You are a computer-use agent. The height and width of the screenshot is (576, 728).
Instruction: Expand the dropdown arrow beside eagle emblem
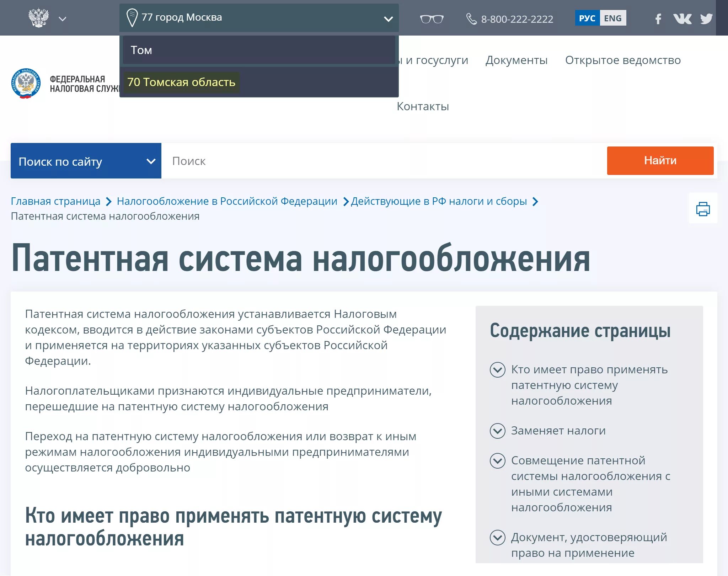coord(63,19)
